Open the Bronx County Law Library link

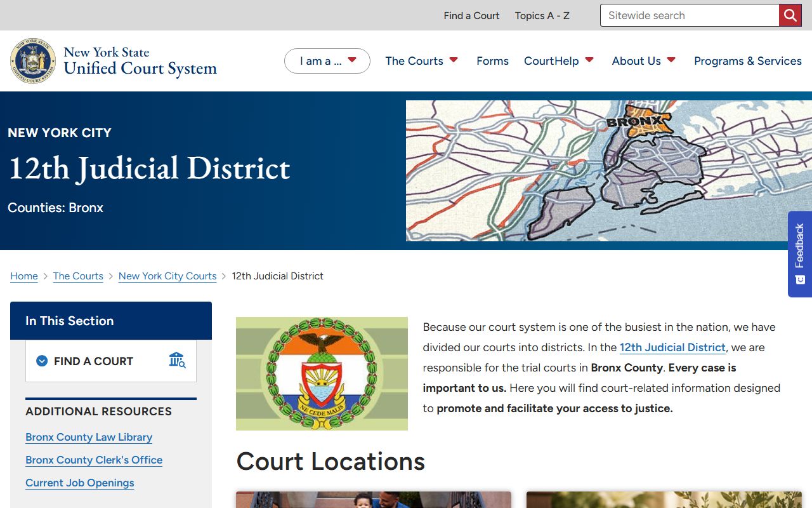click(x=89, y=437)
